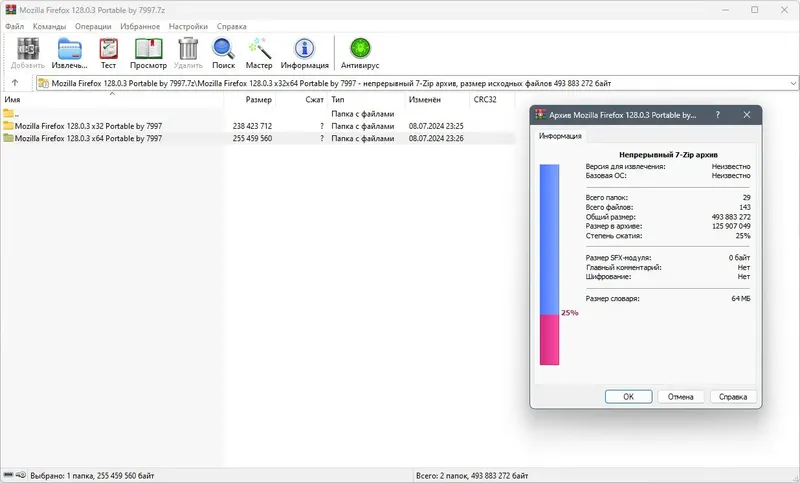Click the help question mark in dialog title
Viewport: 800px width, 483px height.
718,115
